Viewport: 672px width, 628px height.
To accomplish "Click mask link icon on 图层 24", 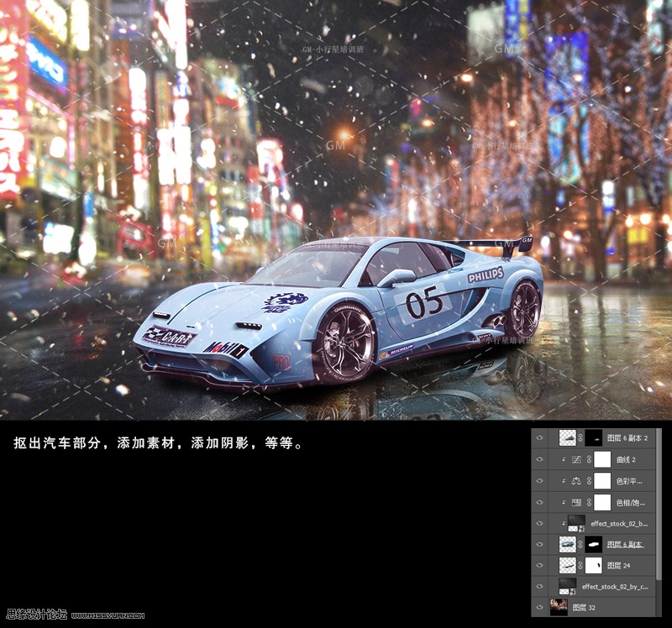I will [x=580, y=566].
